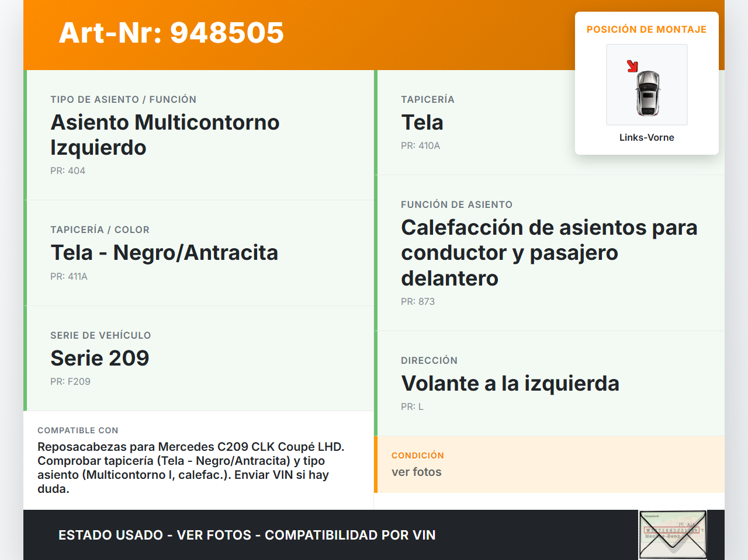Click the "PR: 873" code
This screenshot has width=748, height=560.
point(418,301)
